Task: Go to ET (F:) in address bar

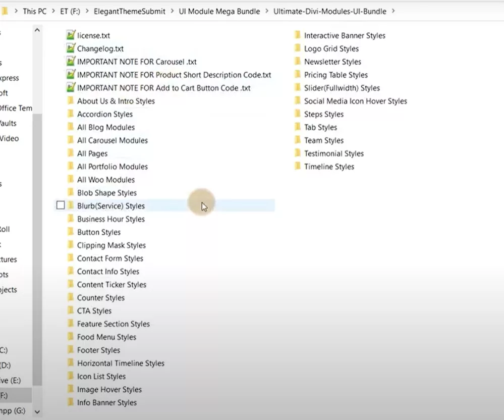Action: (x=70, y=11)
